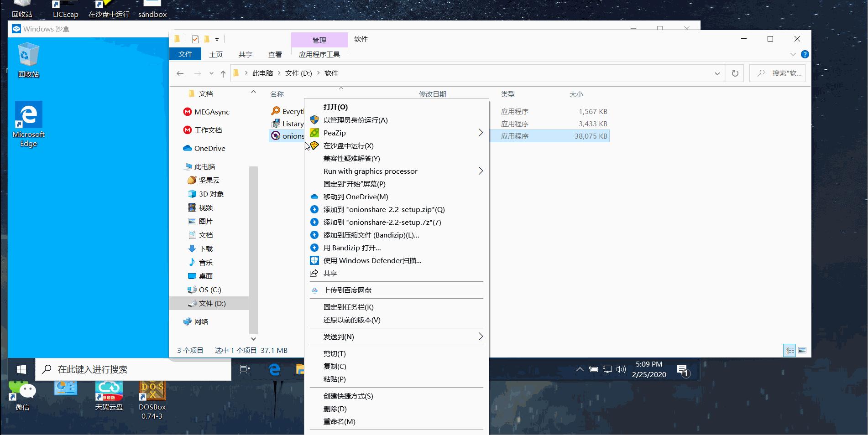Open the Action Center in system tray
The width and height of the screenshot is (868, 435).
pyautogui.click(x=683, y=370)
